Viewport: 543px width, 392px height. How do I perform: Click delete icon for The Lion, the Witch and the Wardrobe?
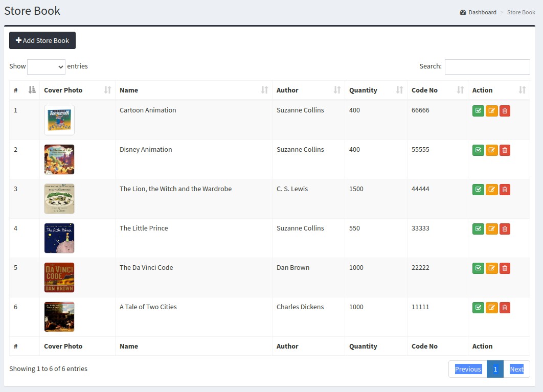(x=505, y=189)
